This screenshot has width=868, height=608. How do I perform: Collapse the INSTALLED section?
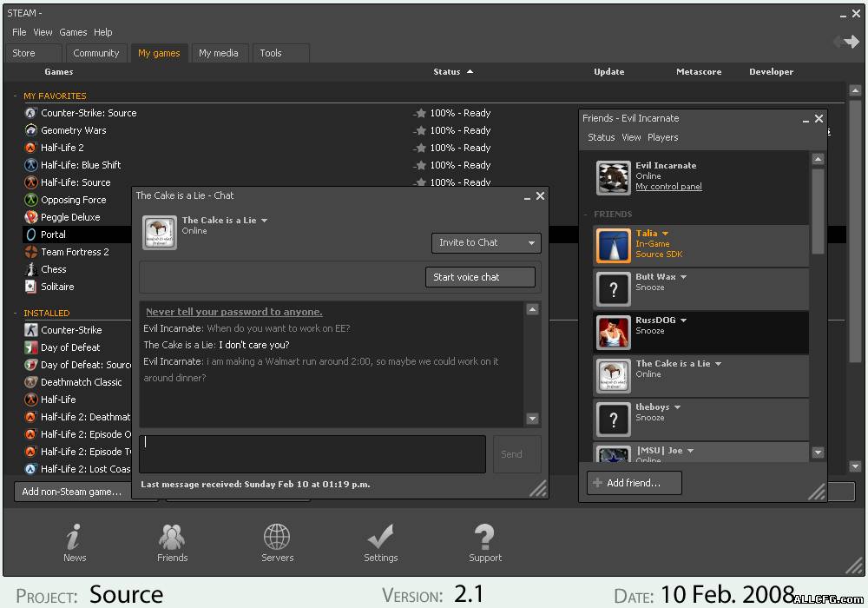pos(15,313)
